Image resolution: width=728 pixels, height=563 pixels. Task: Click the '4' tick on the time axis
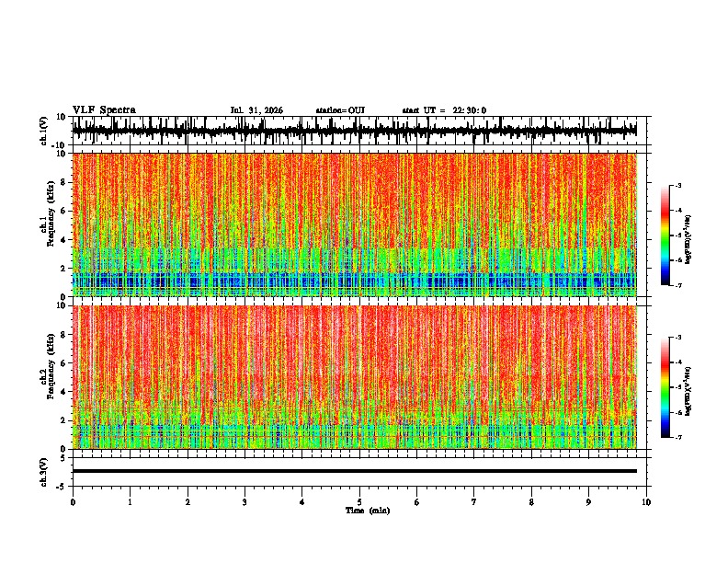pyautogui.click(x=302, y=502)
